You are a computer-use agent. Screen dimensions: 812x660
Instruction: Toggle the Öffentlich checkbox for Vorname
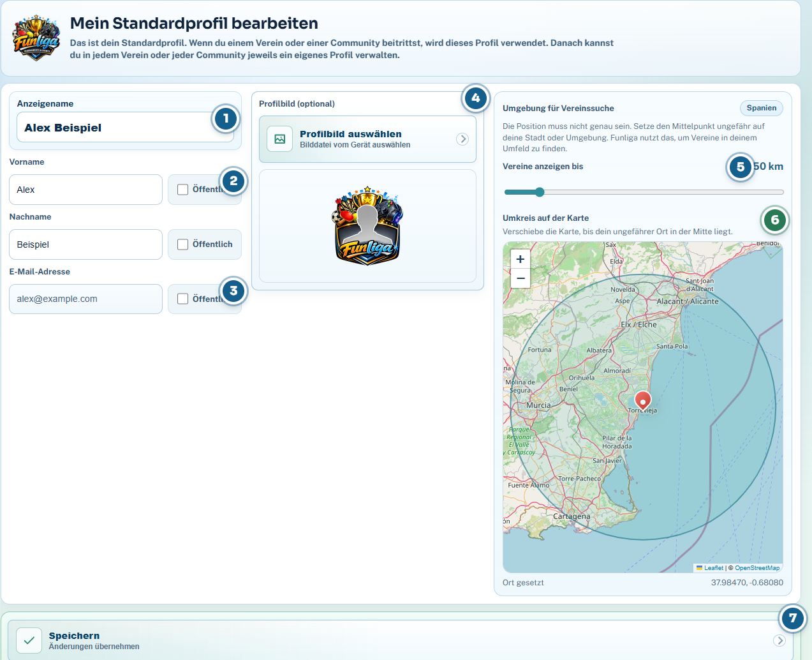(183, 190)
